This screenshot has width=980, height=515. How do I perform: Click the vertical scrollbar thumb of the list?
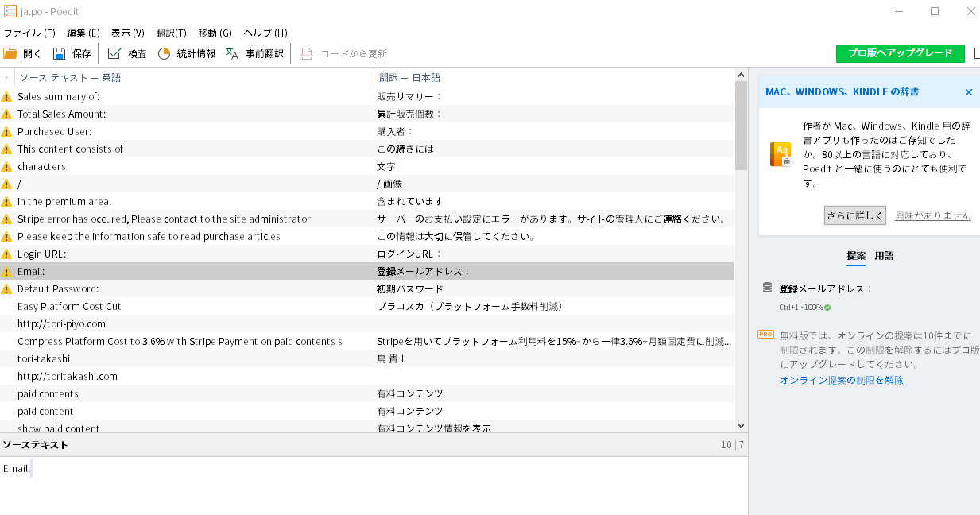[x=741, y=126]
